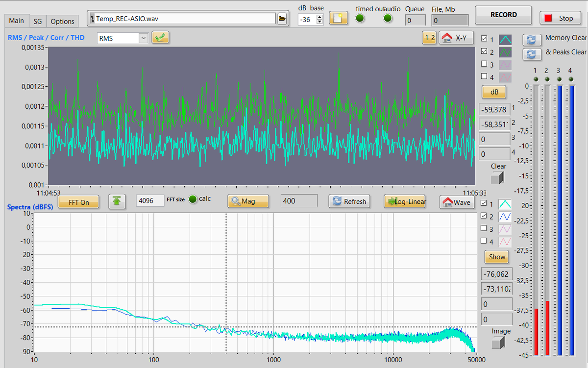Click the dB units button

[494, 92]
